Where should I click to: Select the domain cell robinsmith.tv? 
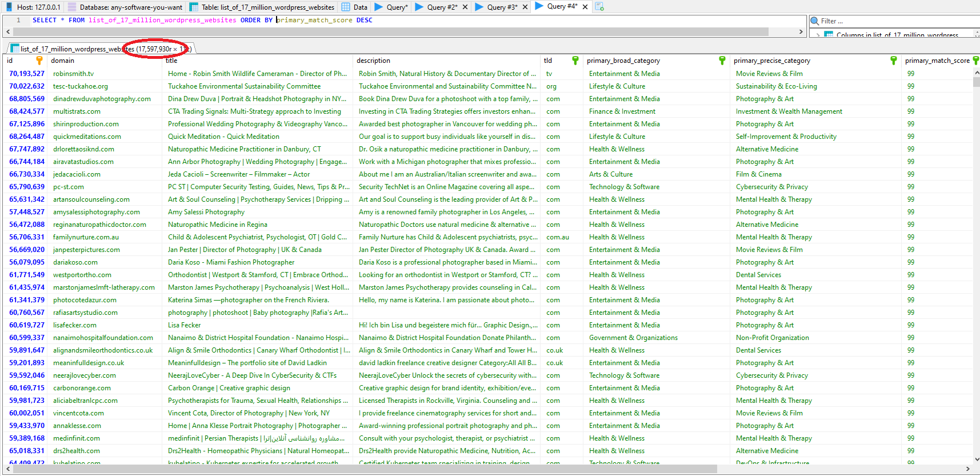[73, 74]
